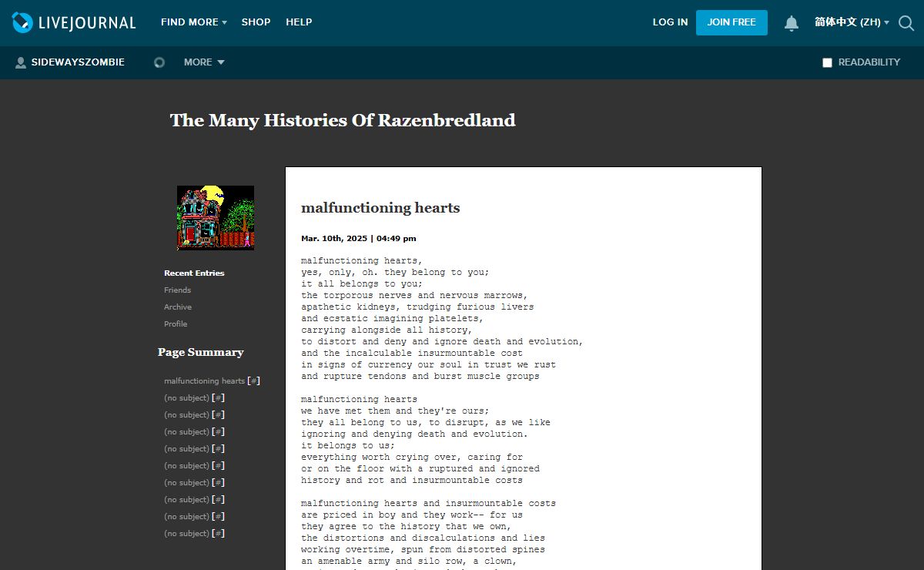924x570 pixels.
Task: Open the Profile page link
Action: 176,324
